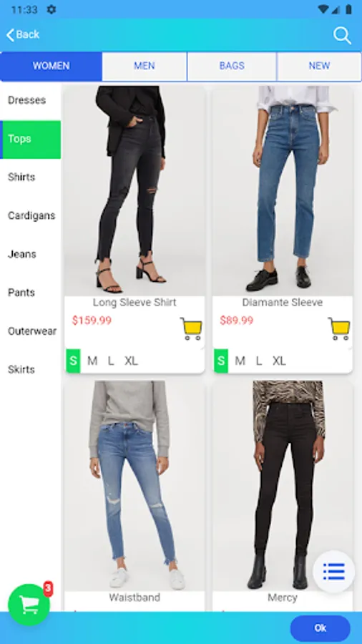Switch to the MEN tab
This screenshot has height=644, width=362.
(145, 66)
